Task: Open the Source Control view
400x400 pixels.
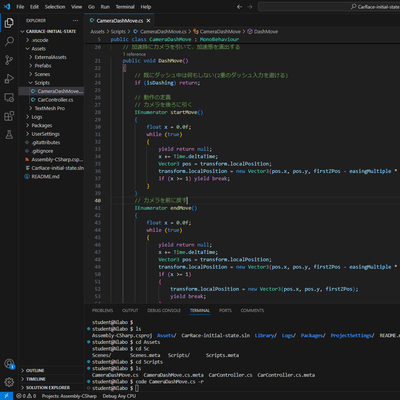Action: pos(9,60)
